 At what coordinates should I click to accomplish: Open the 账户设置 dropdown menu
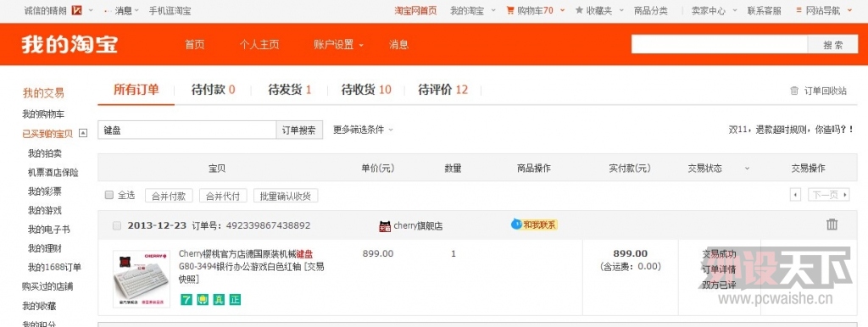(339, 45)
